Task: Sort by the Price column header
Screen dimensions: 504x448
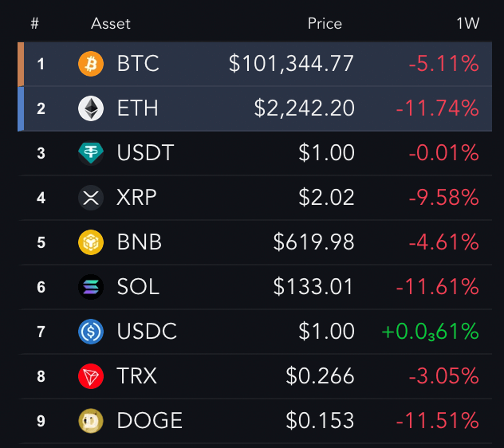Action: coord(325,23)
